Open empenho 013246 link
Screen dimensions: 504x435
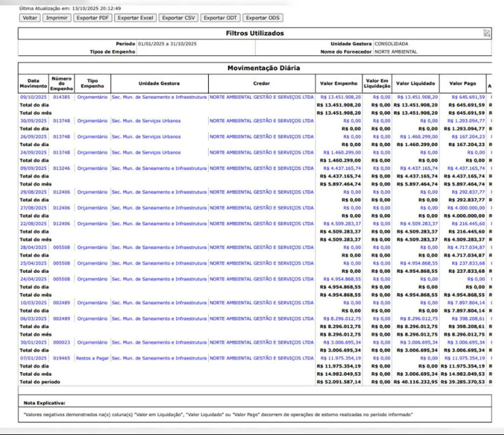[61, 169]
